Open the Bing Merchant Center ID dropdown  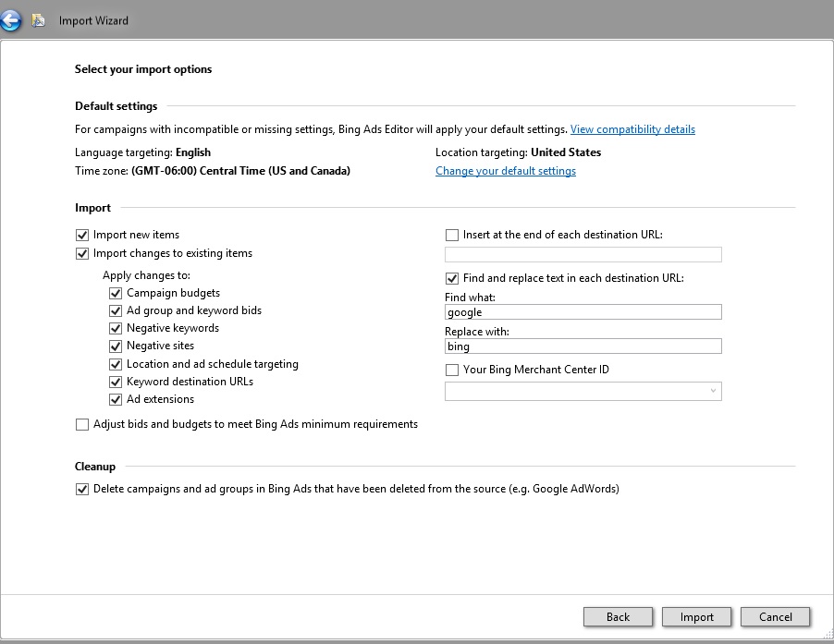tap(583, 392)
